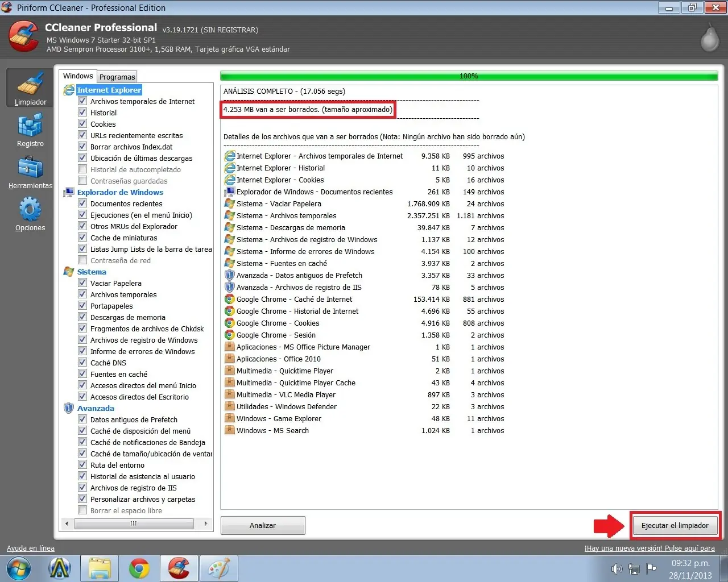Viewport: 728px width, 582px height.
Task: Open the Windows Start button
Action: tap(18, 568)
